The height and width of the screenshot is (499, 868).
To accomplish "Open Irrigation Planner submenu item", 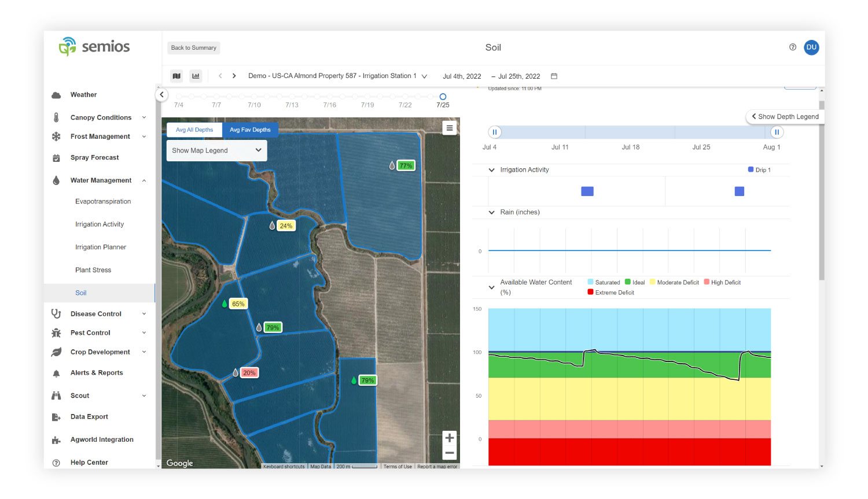I will coord(101,247).
